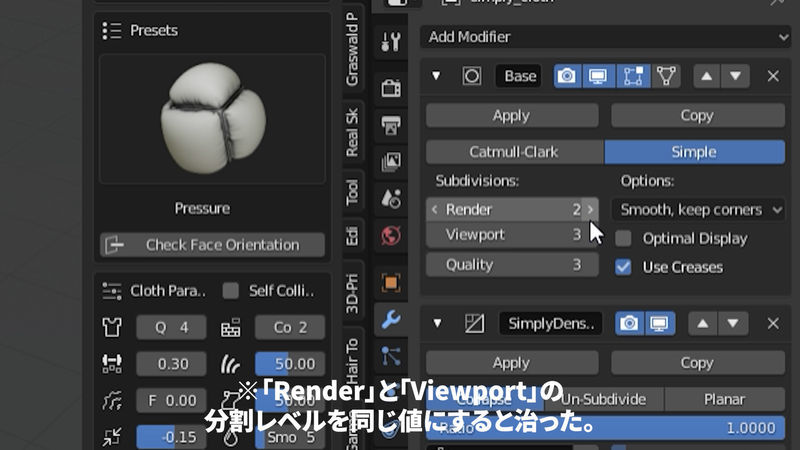Edit the Base modifier name field

pos(519,77)
